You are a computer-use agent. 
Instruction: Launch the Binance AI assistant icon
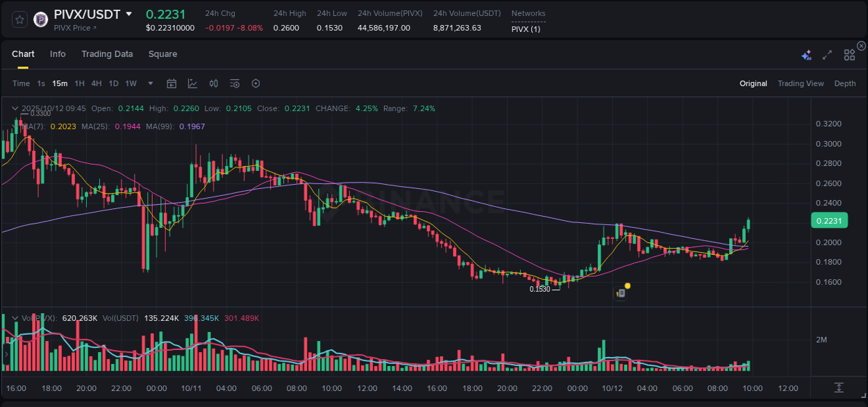tap(806, 54)
